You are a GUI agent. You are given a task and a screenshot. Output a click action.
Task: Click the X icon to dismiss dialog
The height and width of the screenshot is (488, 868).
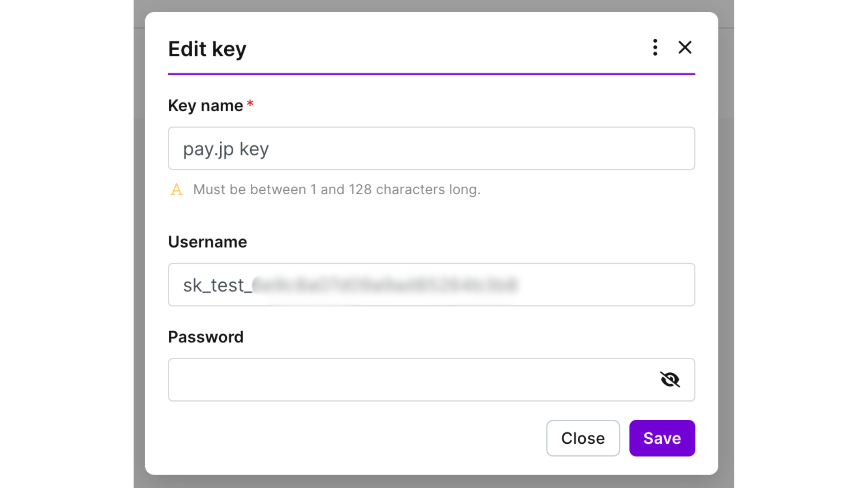coord(684,47)
